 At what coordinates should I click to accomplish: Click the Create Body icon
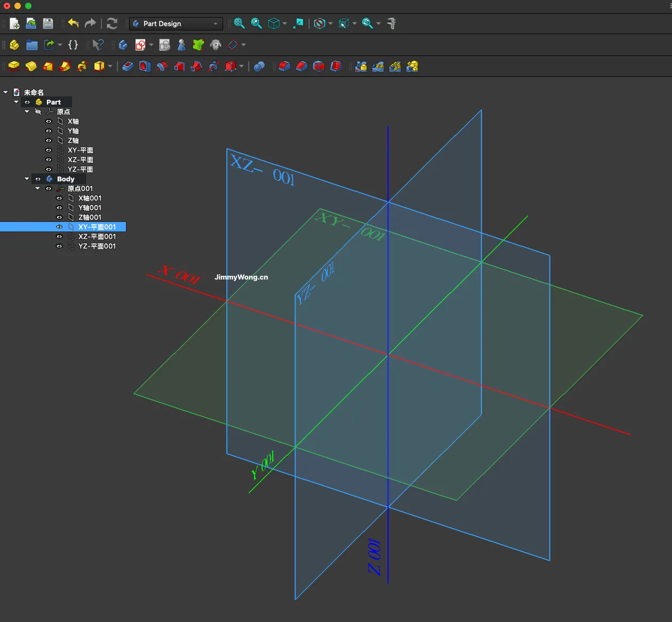123,45
